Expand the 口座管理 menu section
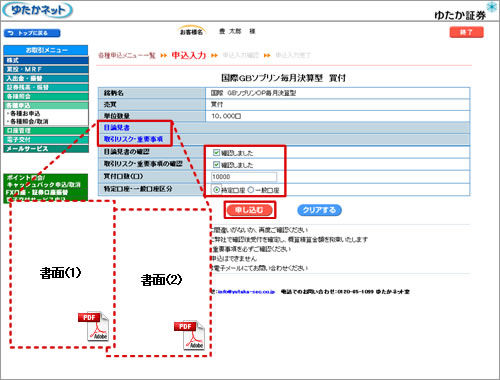This screenshot has height=380, width=500. [46, 131]
